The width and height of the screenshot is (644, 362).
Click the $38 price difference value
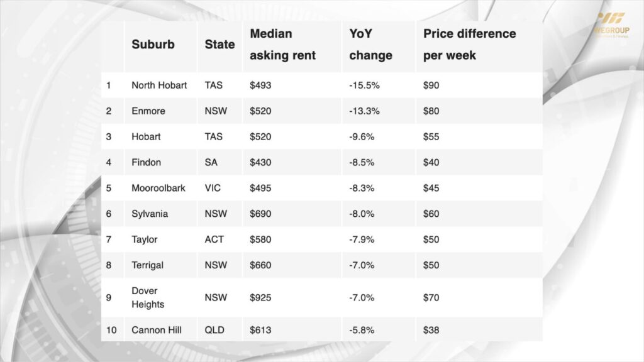(431, 330)
